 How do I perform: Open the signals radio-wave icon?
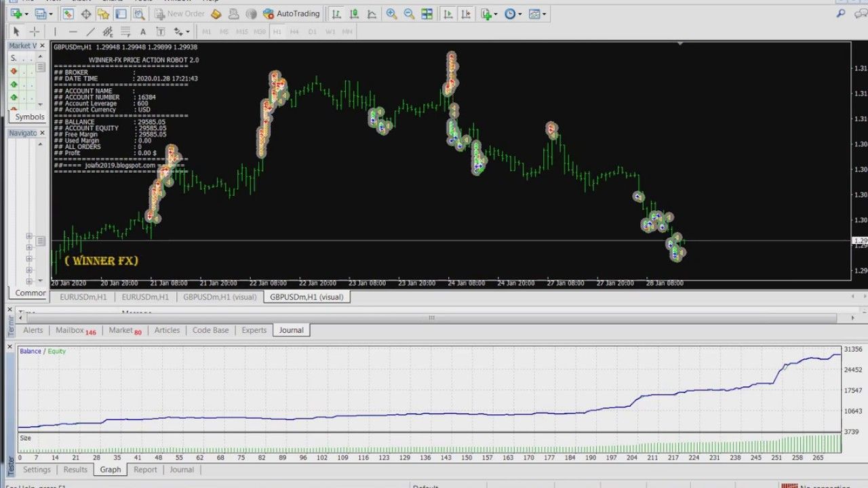251,14
